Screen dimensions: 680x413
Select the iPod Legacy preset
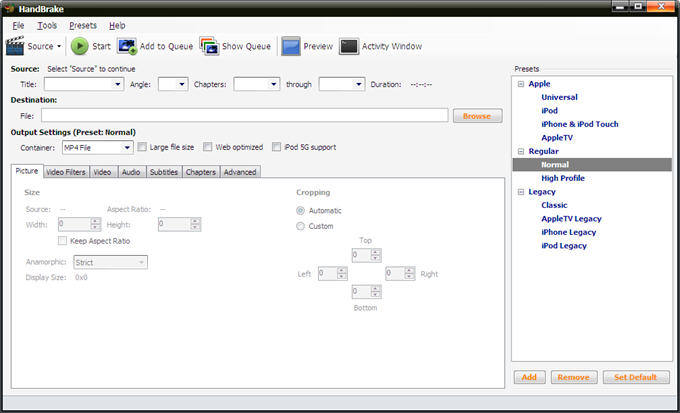[x=563, y=246]
